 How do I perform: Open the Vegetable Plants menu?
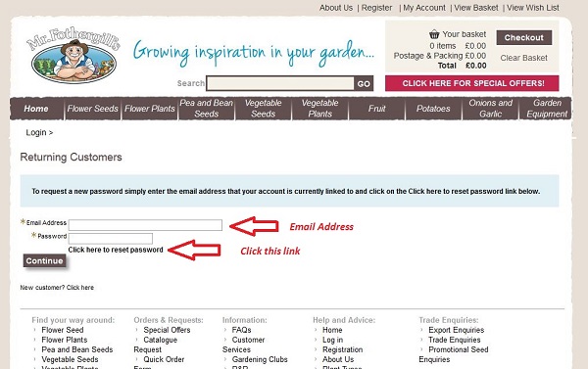pyautogui.click(x=319, y=109)
